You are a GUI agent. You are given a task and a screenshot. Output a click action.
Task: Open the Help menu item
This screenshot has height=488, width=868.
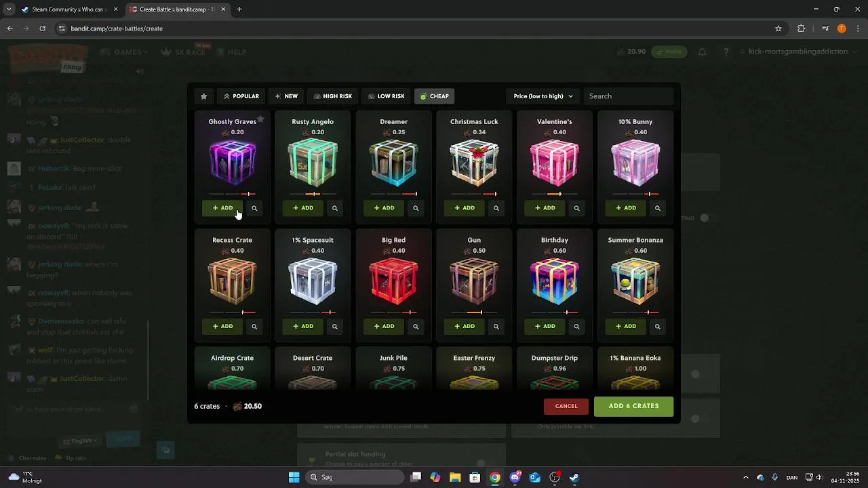click(x=231, y=52)
